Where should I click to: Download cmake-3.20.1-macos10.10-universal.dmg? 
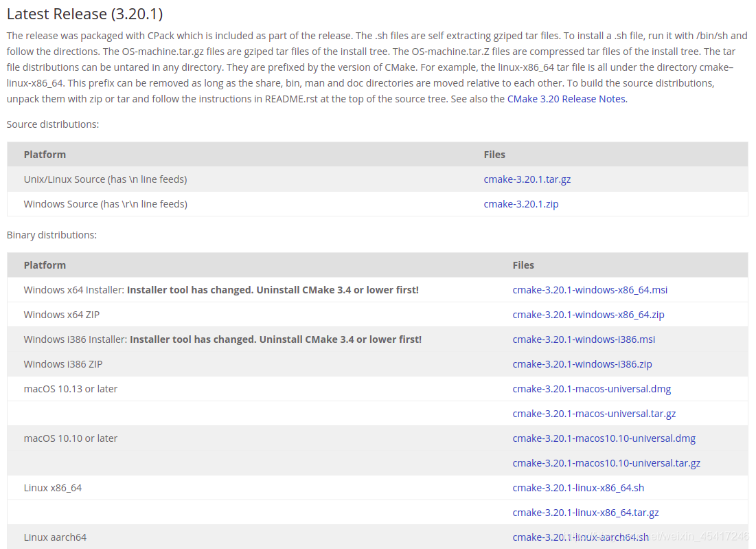[x=604, y=438]
